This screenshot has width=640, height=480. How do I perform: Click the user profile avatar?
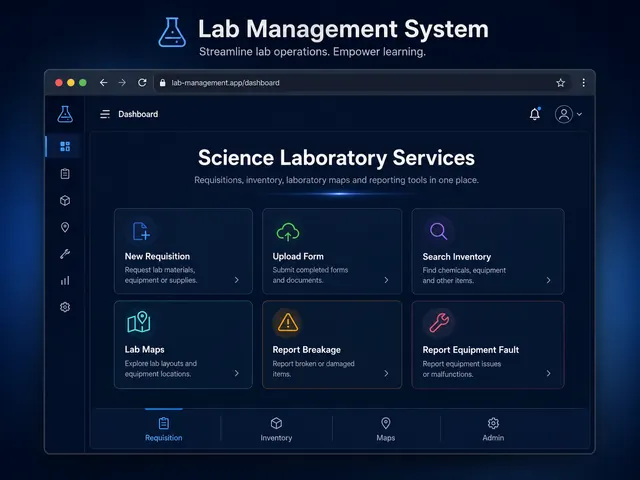564,114
